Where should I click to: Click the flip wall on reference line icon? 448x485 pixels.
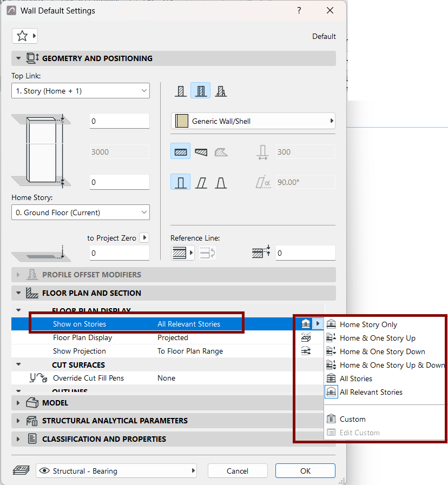pyautogui.click(x=207, y=253)
